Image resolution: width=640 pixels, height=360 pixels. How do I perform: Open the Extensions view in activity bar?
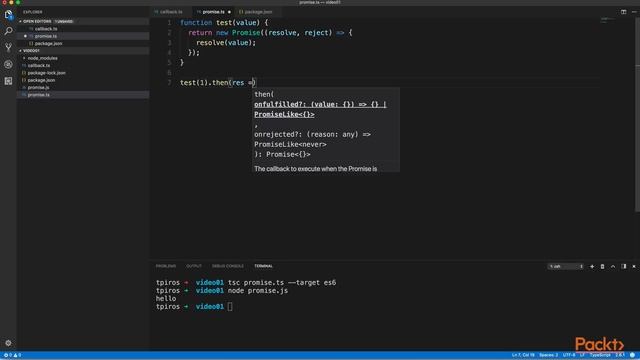[x=8, y=81]
